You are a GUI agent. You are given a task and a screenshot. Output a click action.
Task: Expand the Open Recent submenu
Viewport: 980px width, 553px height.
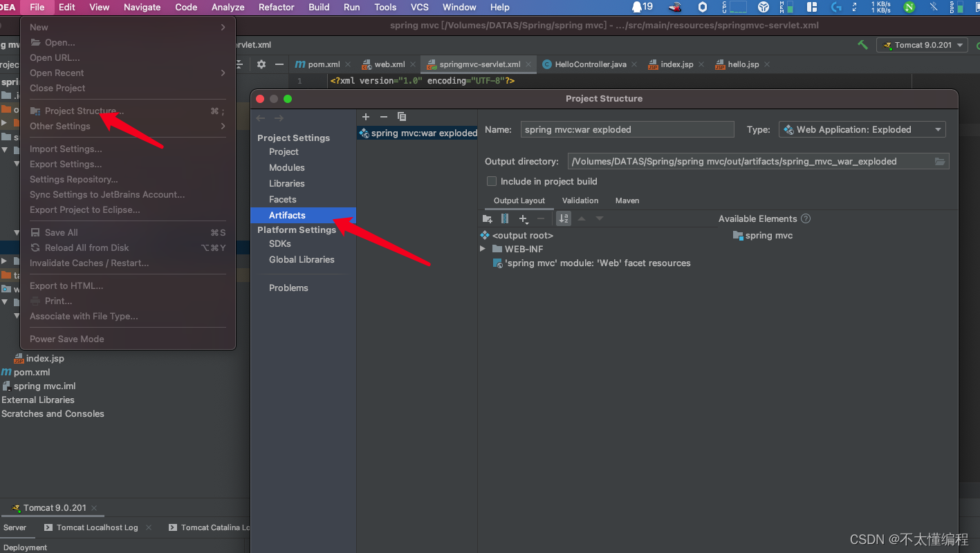pyautogui.click(x=128, y=73)
